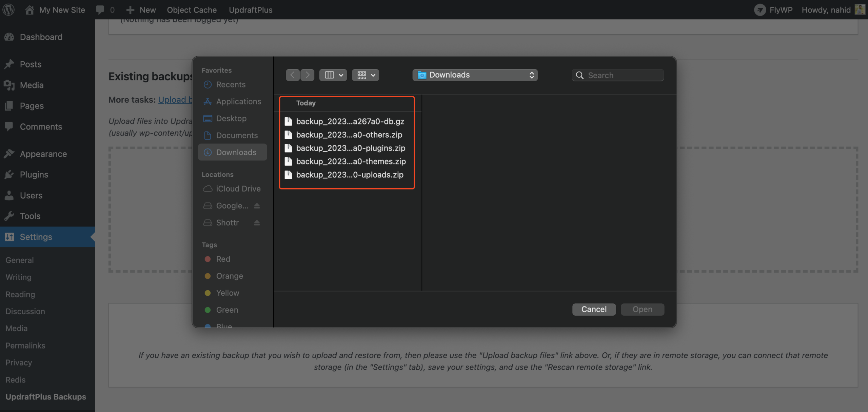Open the grouping options dropdown

click(366, 75)
